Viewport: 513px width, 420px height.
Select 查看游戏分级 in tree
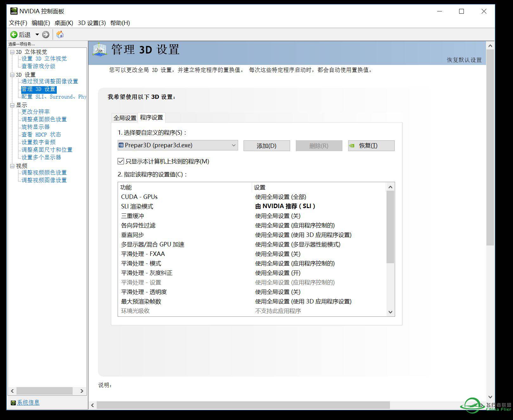38,66
